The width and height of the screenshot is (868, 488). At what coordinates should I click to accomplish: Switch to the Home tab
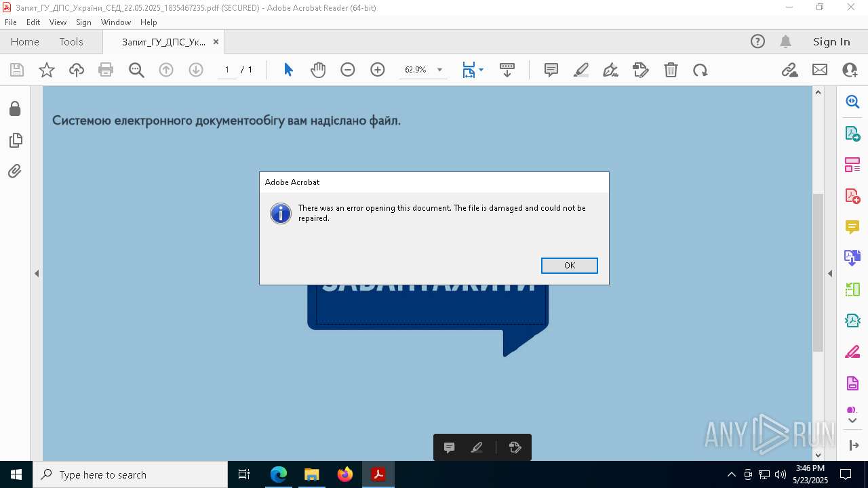click(25, 41)
